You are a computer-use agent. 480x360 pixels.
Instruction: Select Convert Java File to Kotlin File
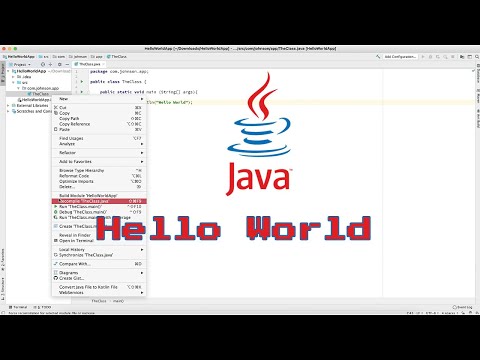[99, 287]
